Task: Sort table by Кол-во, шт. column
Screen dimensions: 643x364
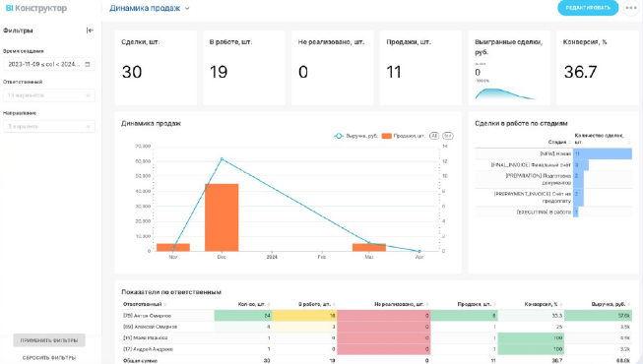Action: (x=254, y=304)
